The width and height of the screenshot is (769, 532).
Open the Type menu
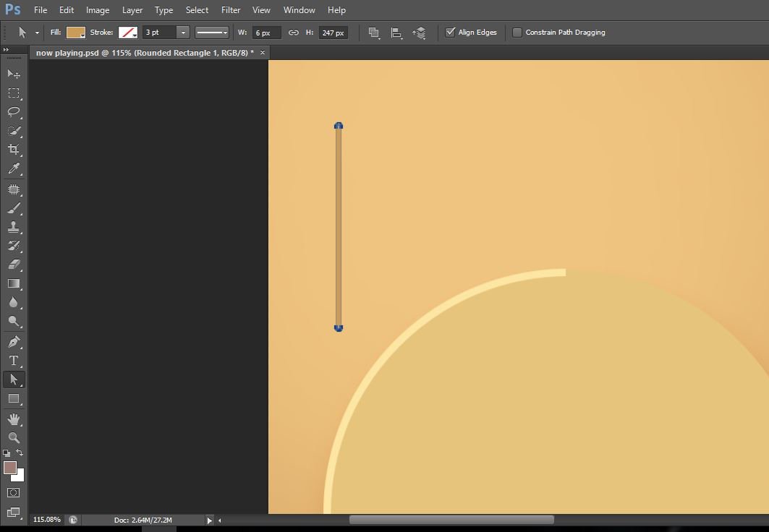(x=163, y=10)
